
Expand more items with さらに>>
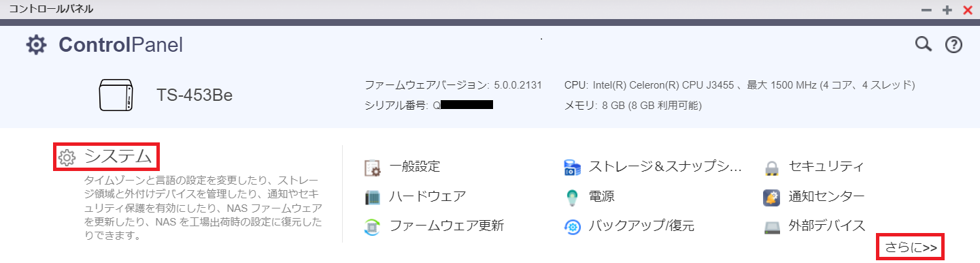tap(911, 248)
